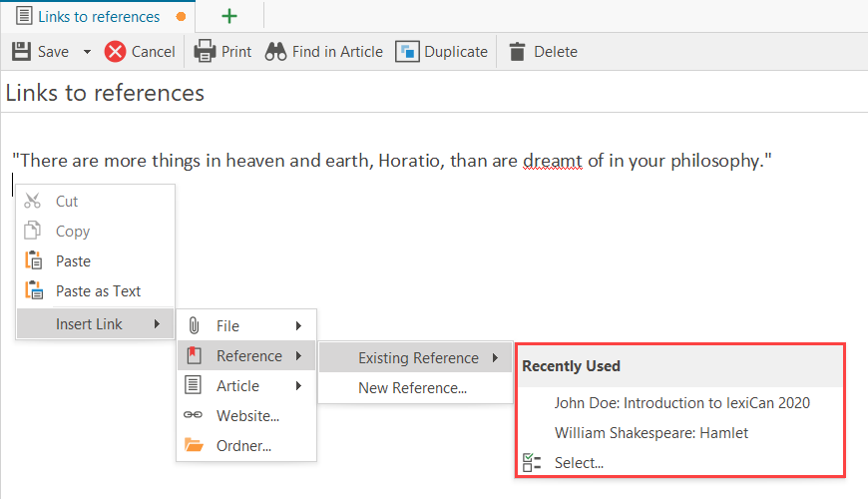Click the Delete trash can icon
This screenshot has width=868, height=499.
(x=517, y=52)
